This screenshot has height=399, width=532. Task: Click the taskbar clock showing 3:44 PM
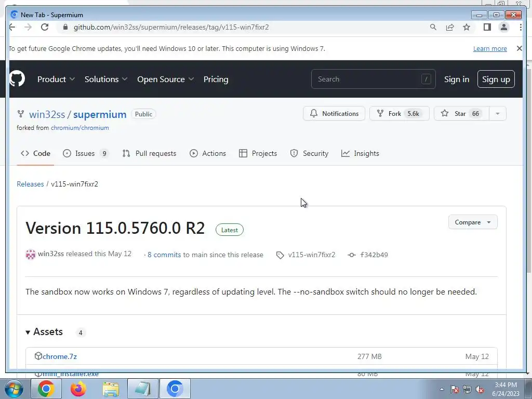click(506, 389)
